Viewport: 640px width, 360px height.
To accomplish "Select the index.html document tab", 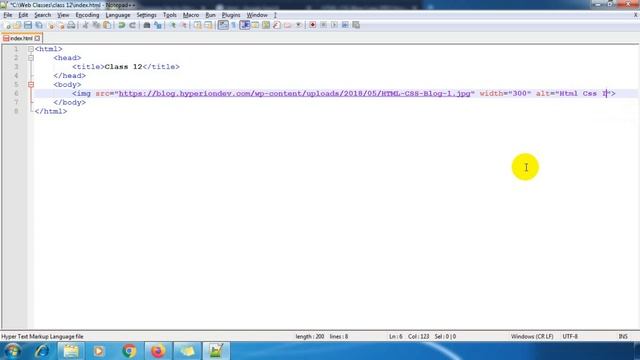I will [x=21, y=38].
